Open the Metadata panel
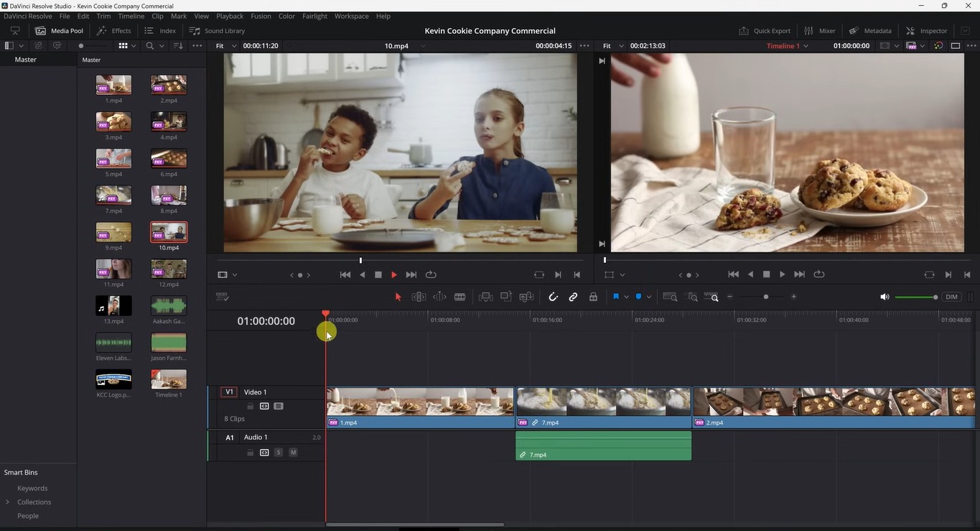980x531 pixels. tap(870, 31)
